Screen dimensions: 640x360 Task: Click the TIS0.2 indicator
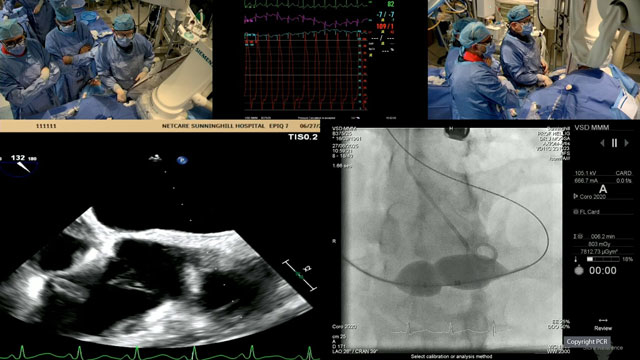coord(302,137)
